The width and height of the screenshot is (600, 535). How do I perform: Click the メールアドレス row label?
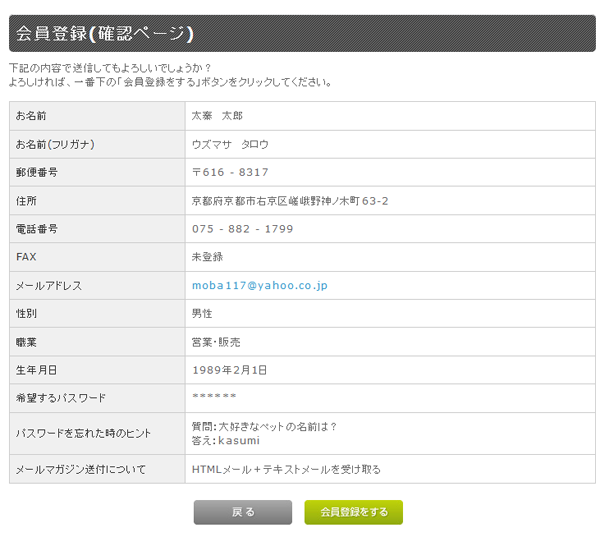point(49,285)
